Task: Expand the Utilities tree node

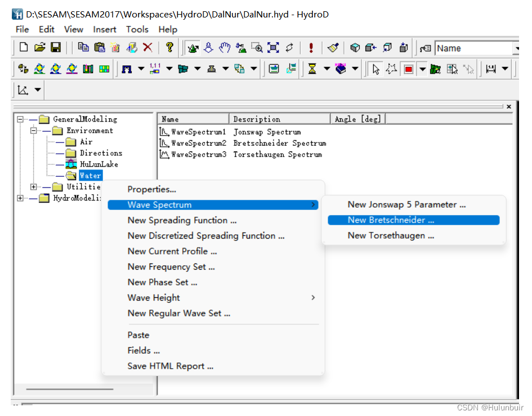Action: click(34, 187)
